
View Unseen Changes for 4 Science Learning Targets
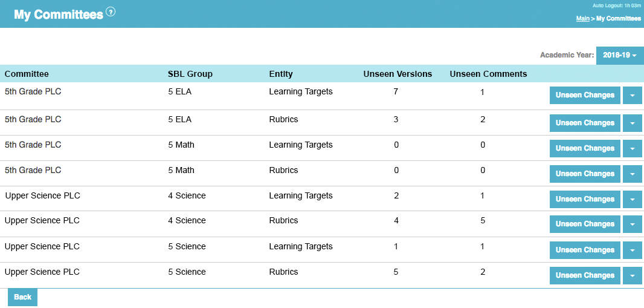pos(585,199)
